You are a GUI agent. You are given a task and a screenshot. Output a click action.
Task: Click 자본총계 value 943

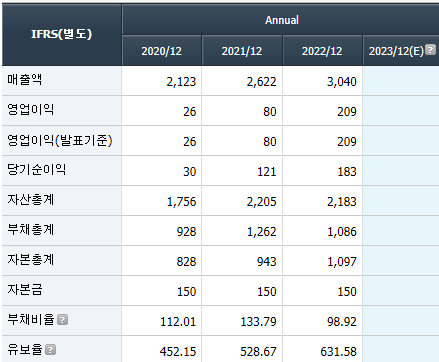point(266,262)
